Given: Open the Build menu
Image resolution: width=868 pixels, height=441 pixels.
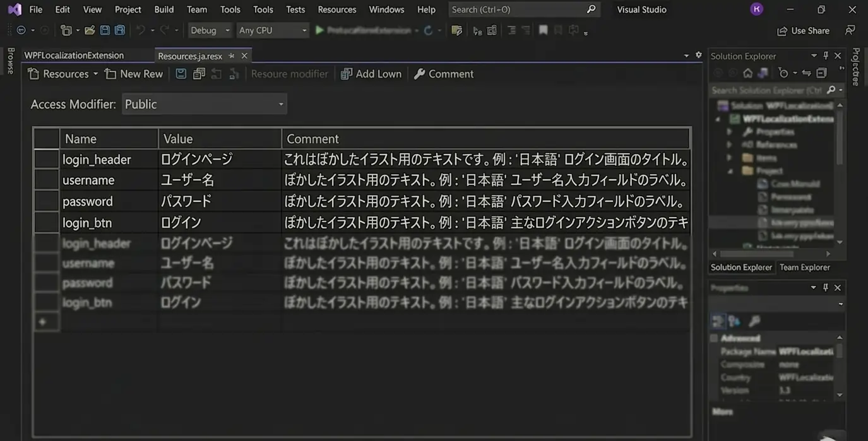Looking at the screenshot, I should (163, 9).
